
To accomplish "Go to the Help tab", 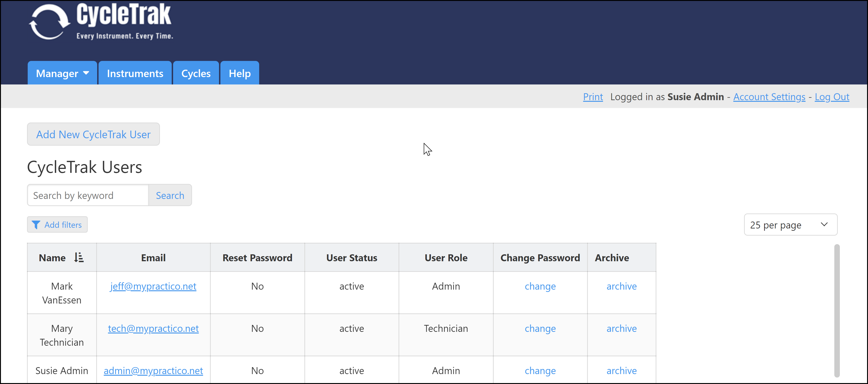I will (240, 73).
